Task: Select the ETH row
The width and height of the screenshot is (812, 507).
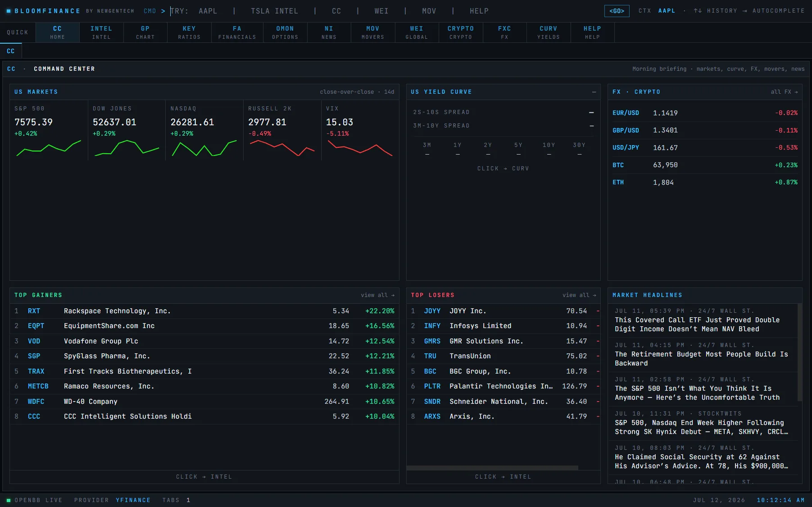Action: click(705, 183)
